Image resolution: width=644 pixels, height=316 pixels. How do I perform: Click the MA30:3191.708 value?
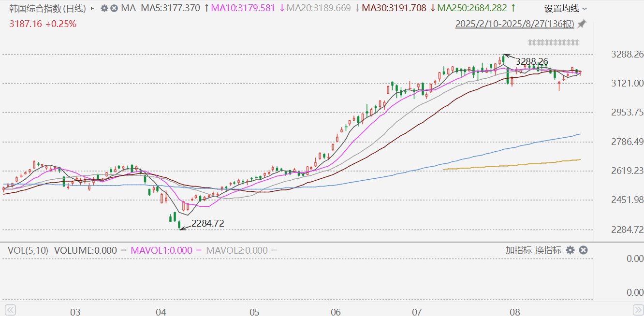(394, 8)
